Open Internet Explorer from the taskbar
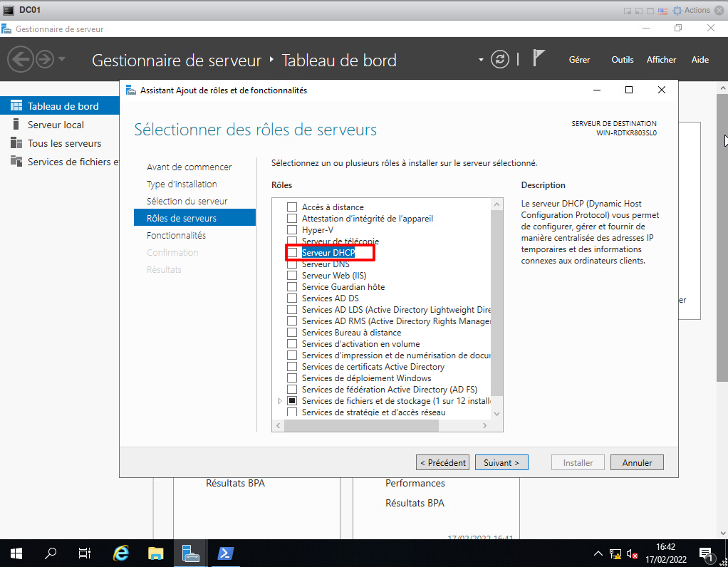Viewport: 728px width, 567px height. (122, 553)
